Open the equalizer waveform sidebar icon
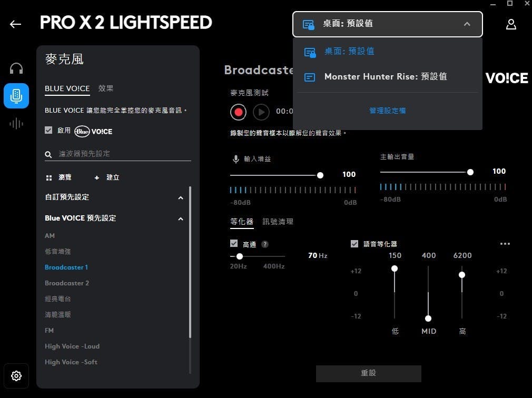532x398 pixels. coord(16,123)
